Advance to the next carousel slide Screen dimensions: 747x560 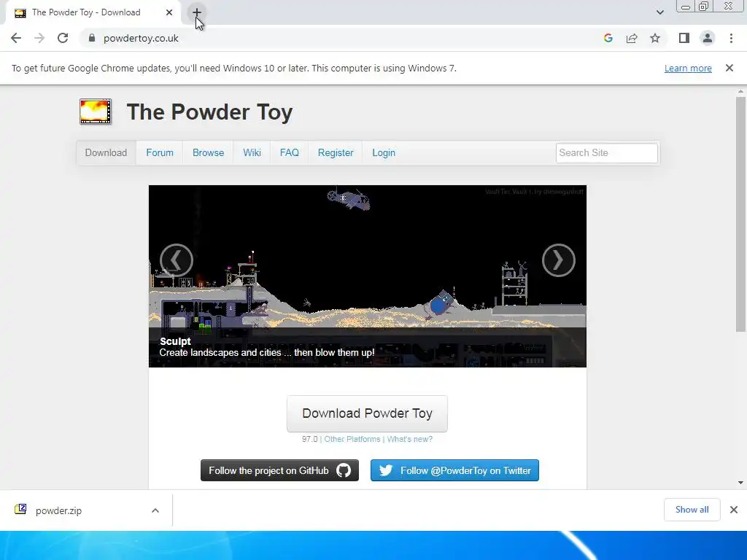pyautogui.click(x=558, y=260)
